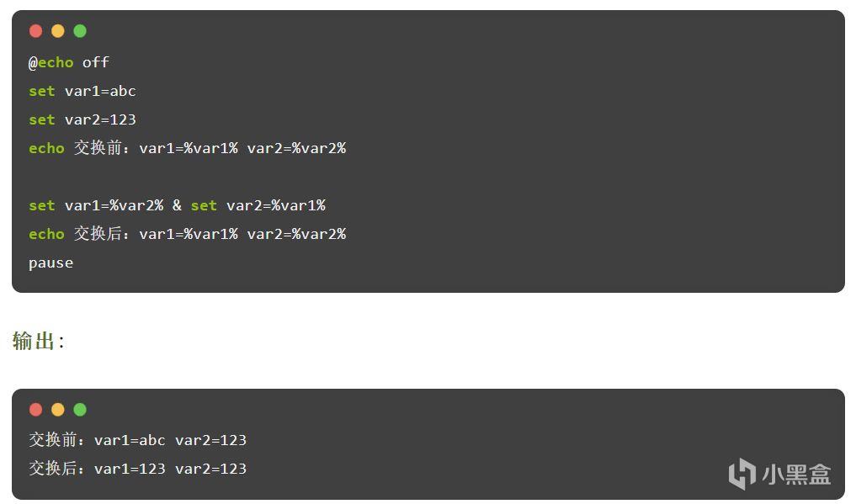
Task: Click the yellow dot on the output block
Action: click(x=58, y=410)
